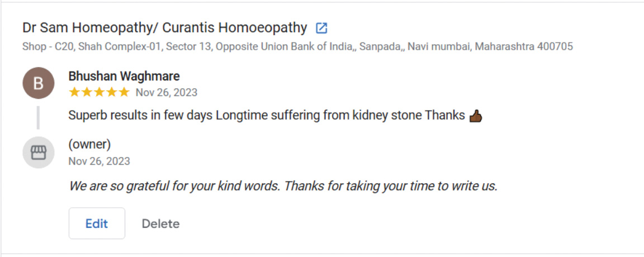Click the "(owner)" label
Viewport: 644px width, 257px height.
[89, 145]
